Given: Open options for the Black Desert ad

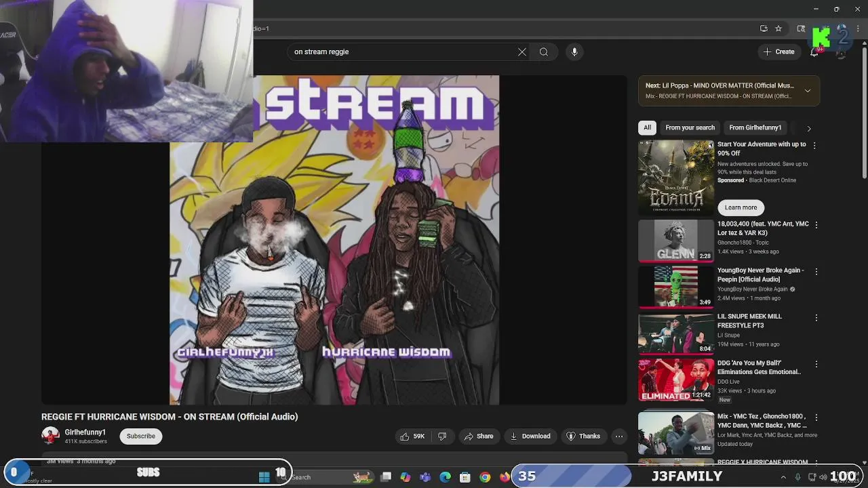Looking at the screenshot, I should point(814,146).
